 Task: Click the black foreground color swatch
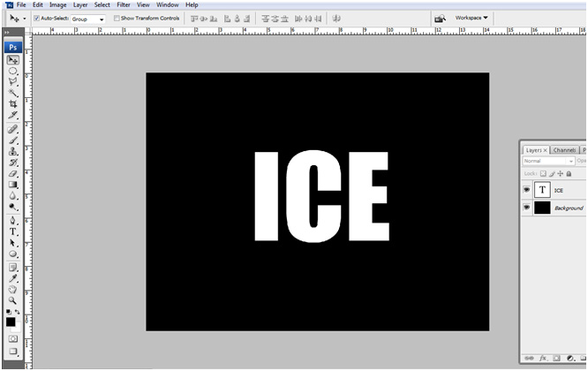tap(11, 322)
